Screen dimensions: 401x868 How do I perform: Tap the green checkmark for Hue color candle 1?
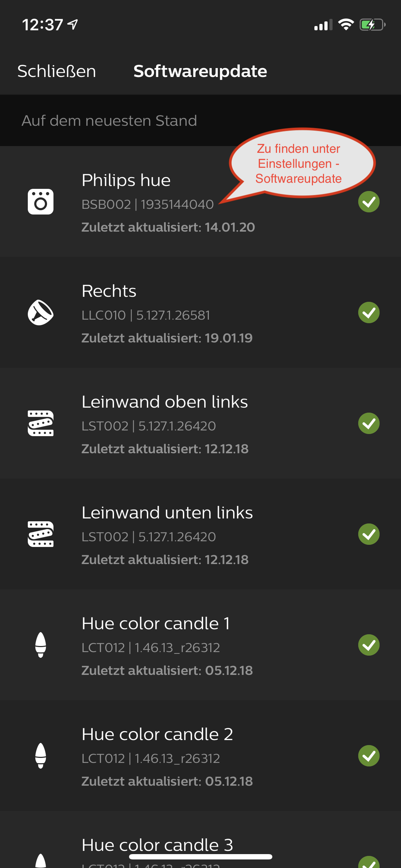[369, 645]
